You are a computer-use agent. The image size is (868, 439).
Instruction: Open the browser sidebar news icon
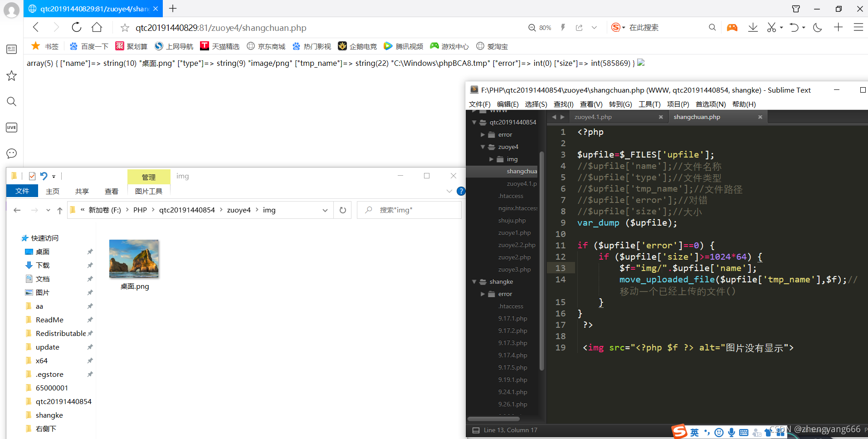(x=11, y=49)
